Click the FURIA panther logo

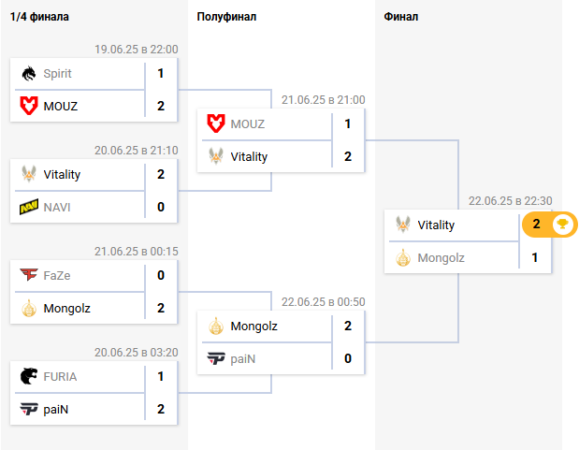point(28,376)
